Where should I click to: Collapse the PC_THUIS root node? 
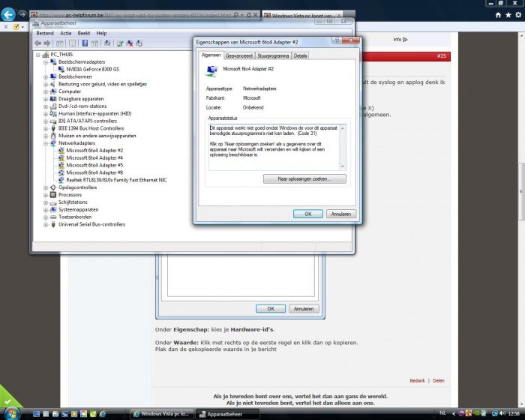[x=37, y=55]
